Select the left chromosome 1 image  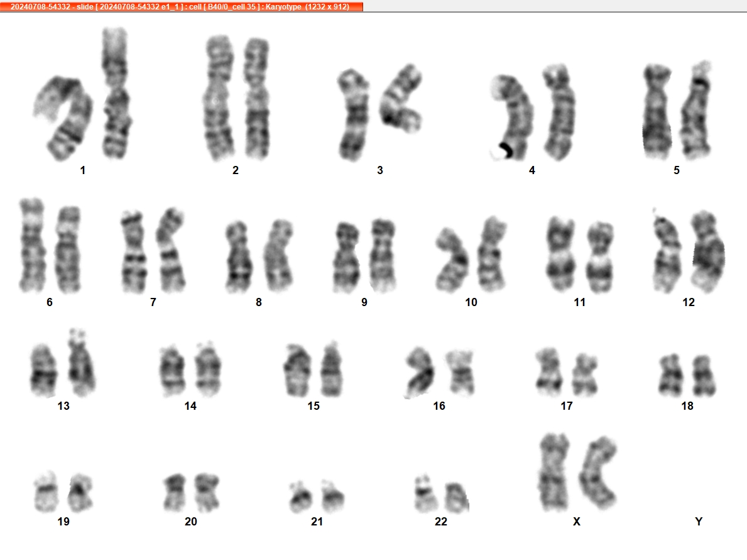click(64, 118)
